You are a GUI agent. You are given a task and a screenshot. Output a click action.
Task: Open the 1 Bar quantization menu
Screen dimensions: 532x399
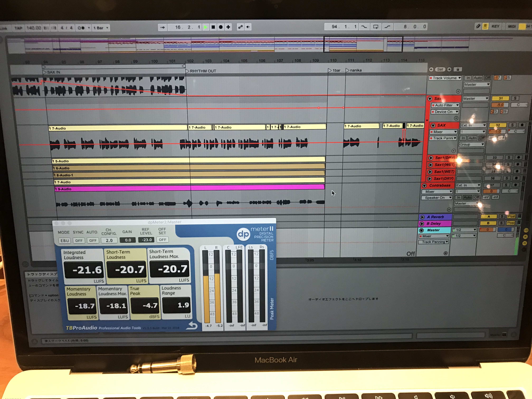click(101, 28)
